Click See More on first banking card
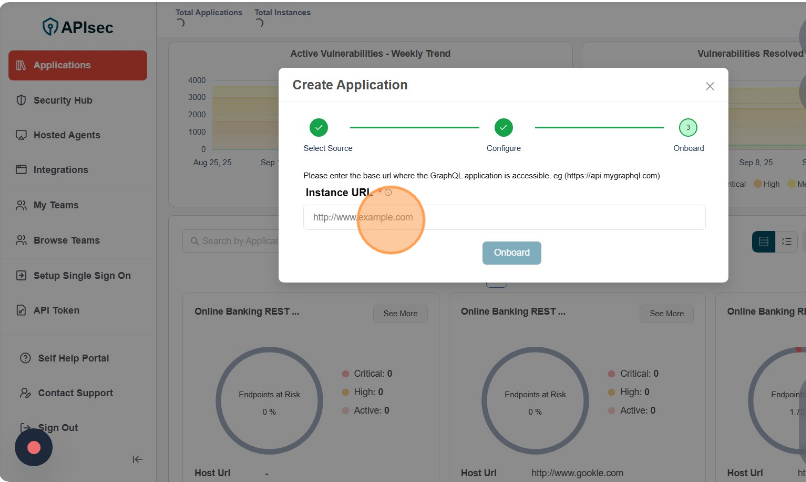 [x=400, y=313]
